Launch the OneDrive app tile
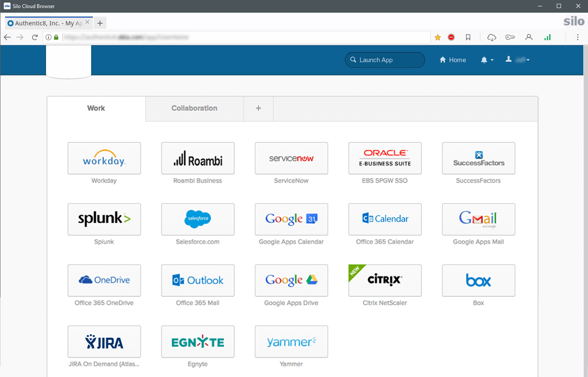 point(104,281)
